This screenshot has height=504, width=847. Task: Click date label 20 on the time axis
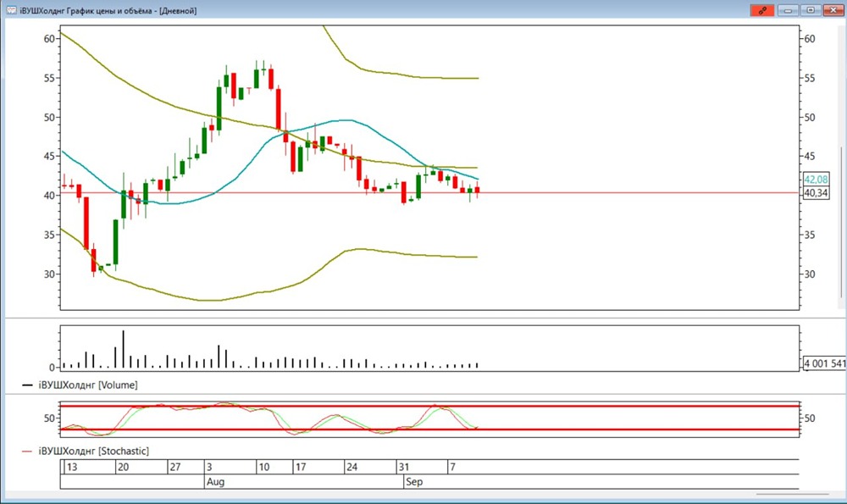(123, 467)
